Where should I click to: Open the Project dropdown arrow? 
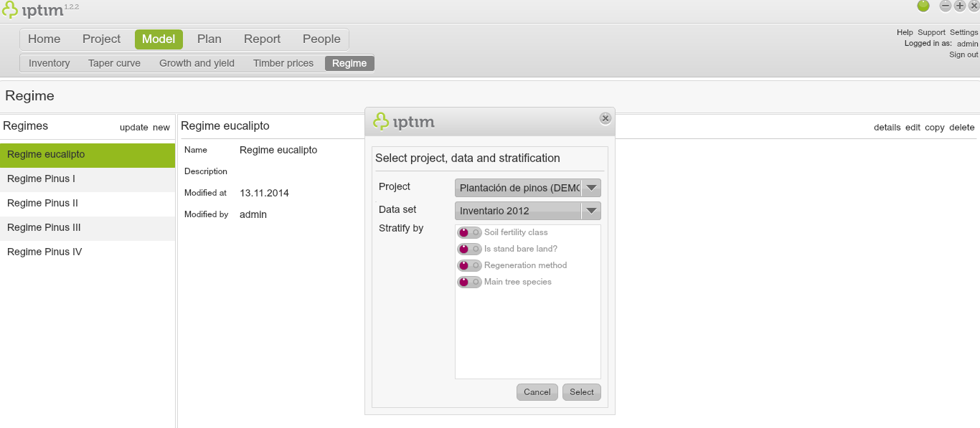click(x=591, y=188)
